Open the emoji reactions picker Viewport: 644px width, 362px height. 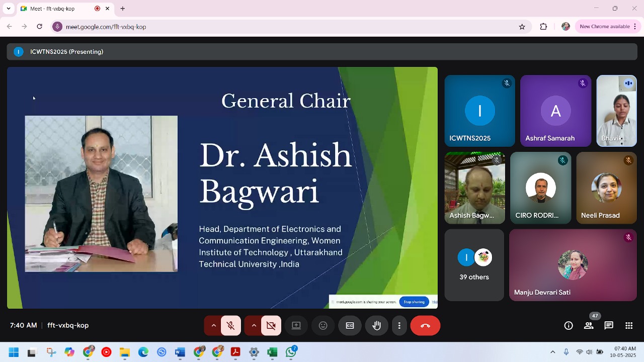323,326
